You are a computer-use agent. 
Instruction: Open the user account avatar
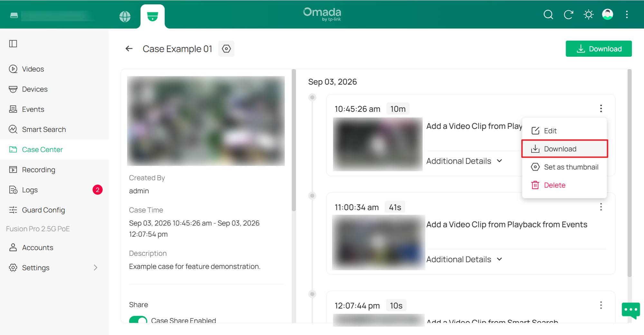click(x=607, y=14)
